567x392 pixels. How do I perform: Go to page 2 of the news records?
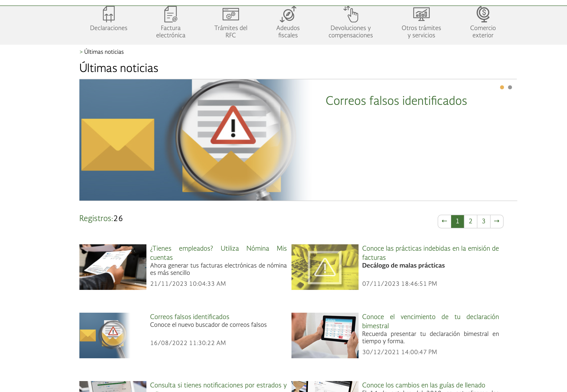click(x=471, y=221)
